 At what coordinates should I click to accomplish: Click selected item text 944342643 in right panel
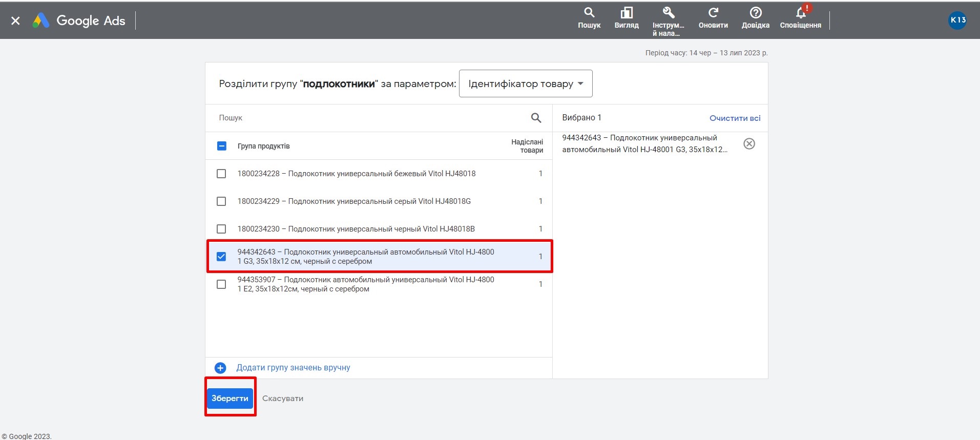pos(644,144)
